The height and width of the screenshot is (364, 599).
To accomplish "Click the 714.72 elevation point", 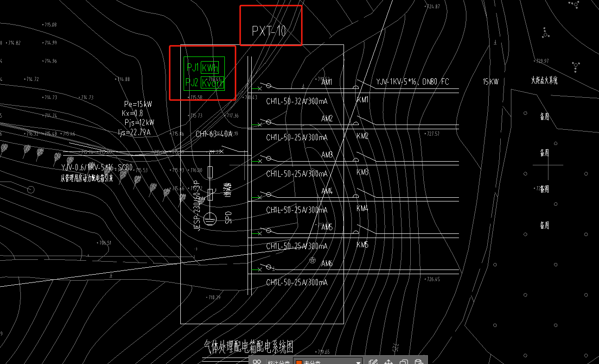I will coord(31,79).
